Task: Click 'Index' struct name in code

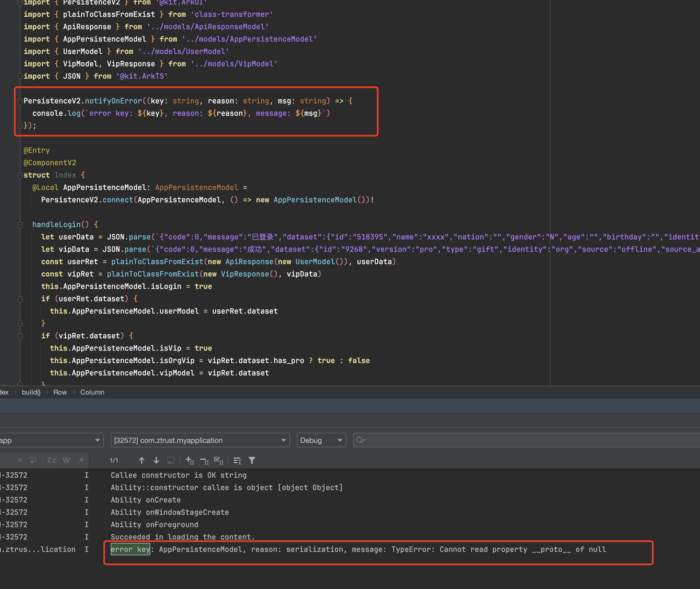Action: point(65,175)
